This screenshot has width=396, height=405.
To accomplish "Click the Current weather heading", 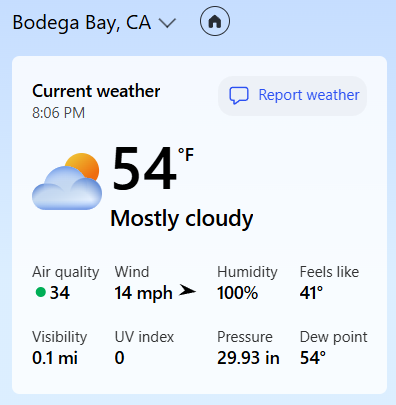I will (96, 91).
